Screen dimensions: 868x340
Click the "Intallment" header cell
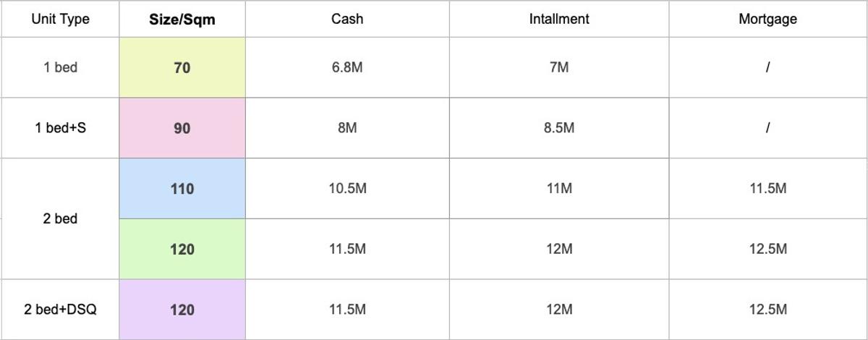[x=559, y=20]
